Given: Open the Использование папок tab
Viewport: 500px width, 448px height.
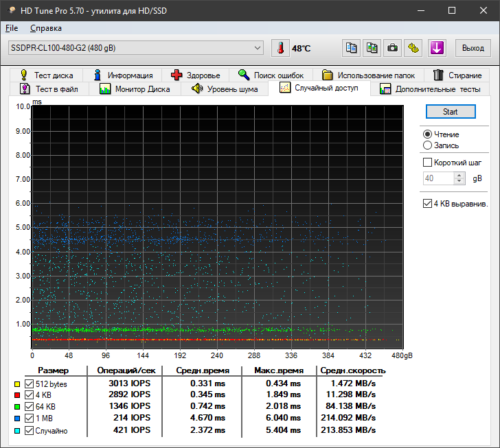Looking at the screenshot, I should pyautogui.click(x=368, y=75).
